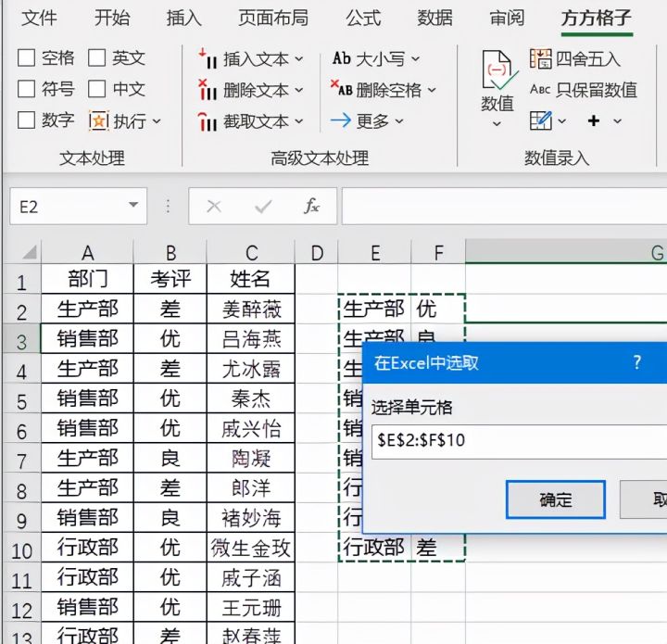Click the formula bar confirm checkmark icon
Screen dimensions: 667x644
point(263,207)
